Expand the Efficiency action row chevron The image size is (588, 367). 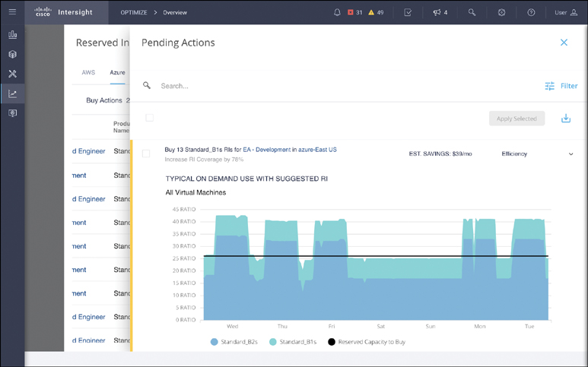point(571,154)
